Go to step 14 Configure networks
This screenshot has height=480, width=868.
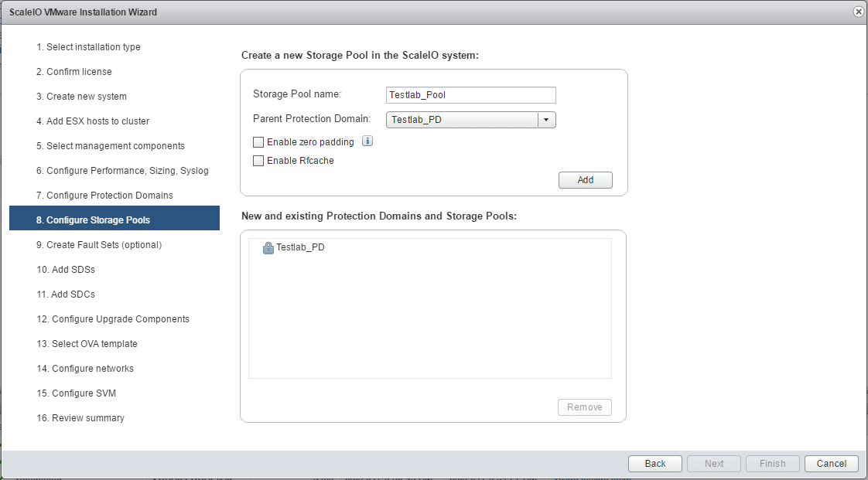[85, 369]
